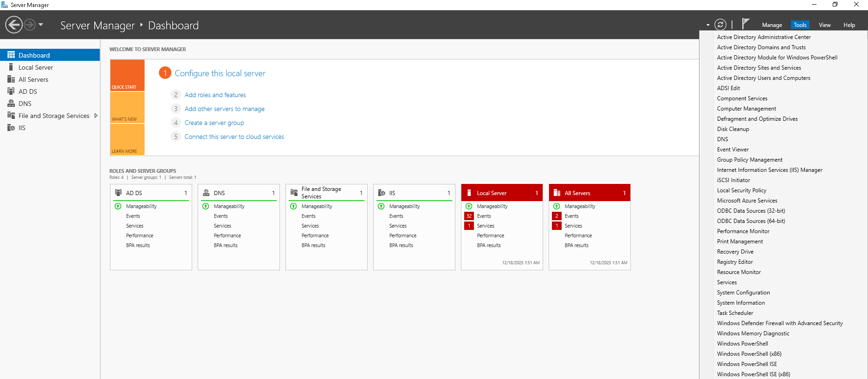
Task: Open navigation history dropdown arrow
Action: pos(41,25)
